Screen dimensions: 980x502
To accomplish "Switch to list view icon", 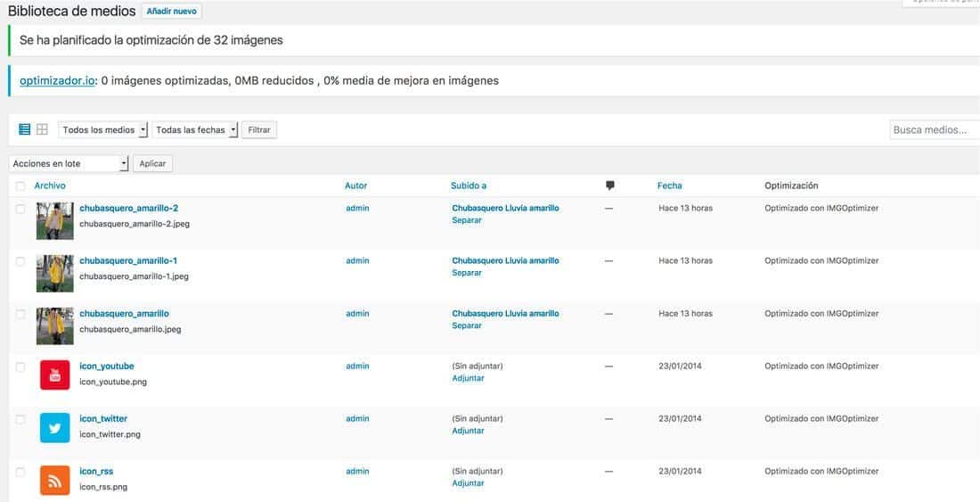I will tap(25, 129).
